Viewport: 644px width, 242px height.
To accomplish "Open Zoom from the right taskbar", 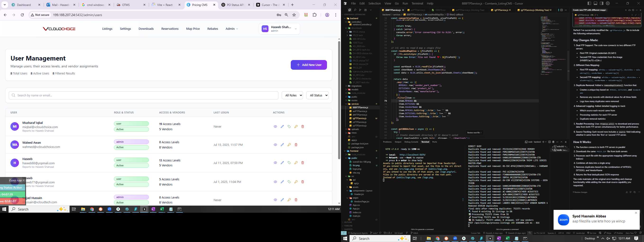I will pyautogui.click(x=455, y=238).
